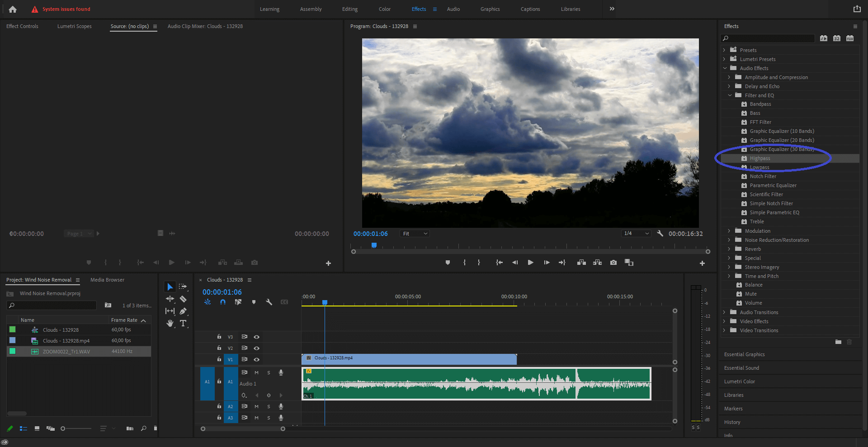
Task: Select the Pen tool in the timeline toolbar
Action: click(x=183, y=311)
